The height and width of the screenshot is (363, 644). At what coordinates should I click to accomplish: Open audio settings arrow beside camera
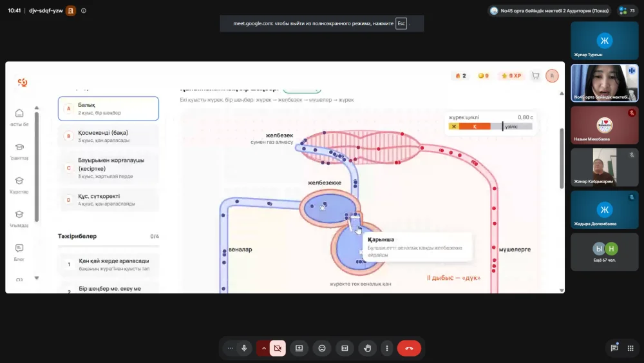263,348
